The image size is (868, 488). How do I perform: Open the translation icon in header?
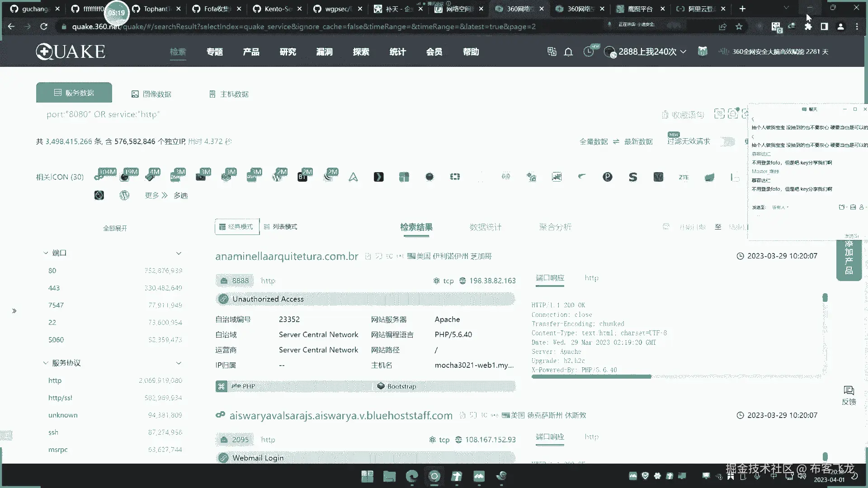(x=552, y=52)
